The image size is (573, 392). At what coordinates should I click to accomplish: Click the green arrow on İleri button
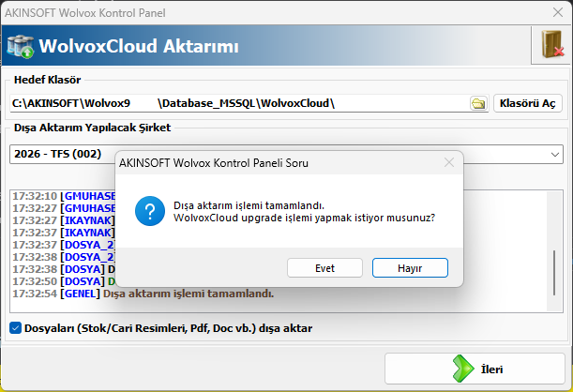[463, 369]
